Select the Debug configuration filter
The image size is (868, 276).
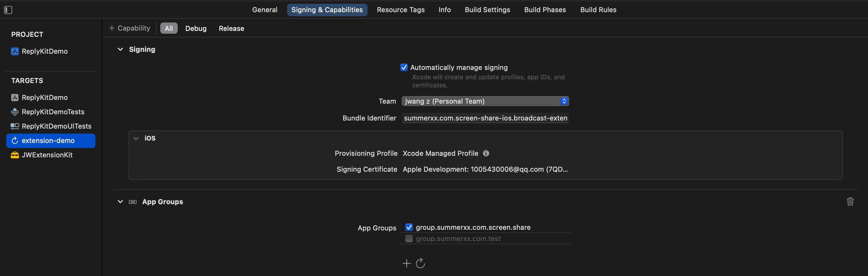pyautogui.click(x=196, y=28)
